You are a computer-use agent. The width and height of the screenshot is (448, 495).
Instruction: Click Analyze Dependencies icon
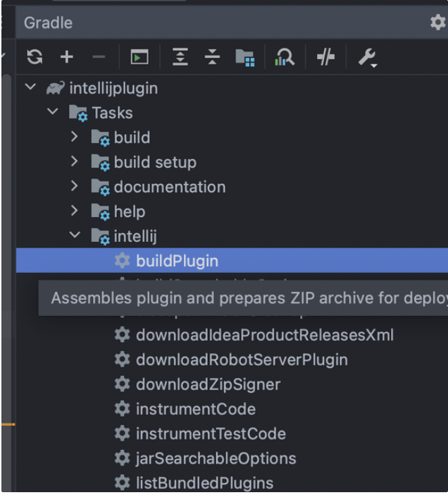pyautogui.click(x=285, y=57)
